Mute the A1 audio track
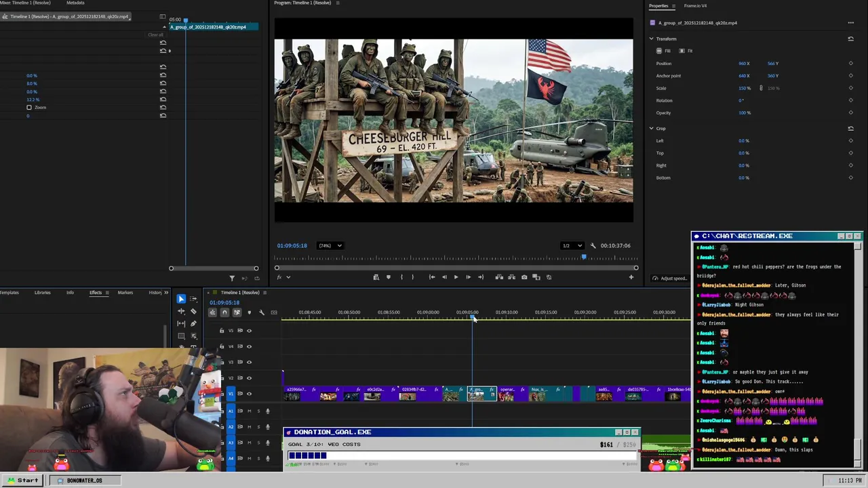868x488 pixels. coord(249,411)
